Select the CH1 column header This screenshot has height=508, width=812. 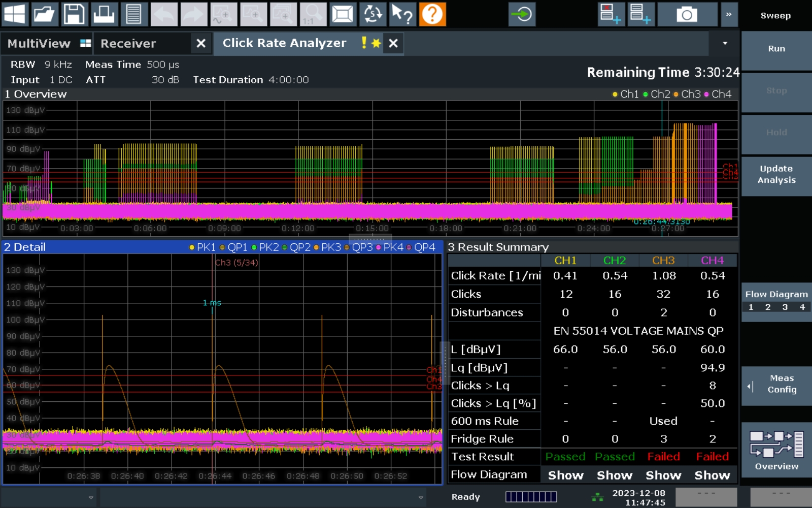click(565, 261)
